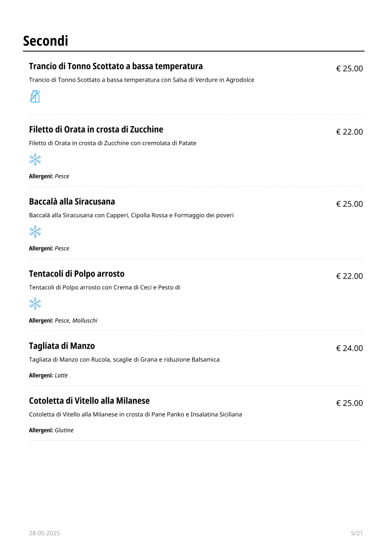This screenshot has width=392, height=555.
Task: Click the snowflake icon under Filetto di Orata
Action: [x=35, y=160]
